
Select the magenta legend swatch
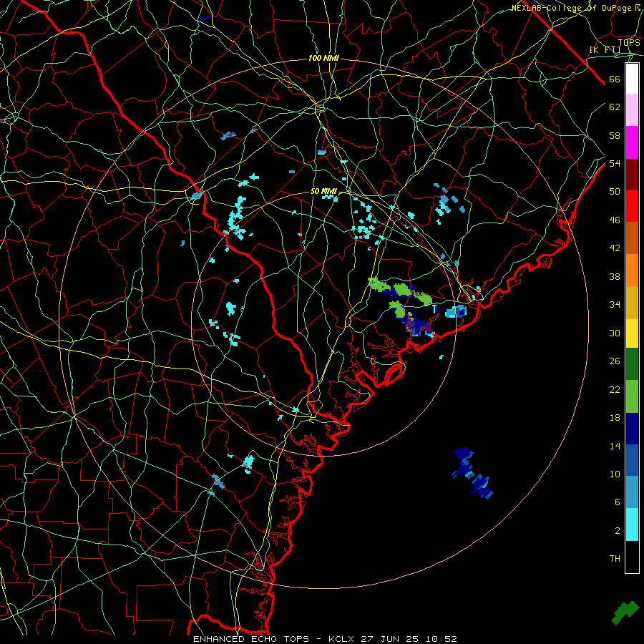[x=632, y=142]
